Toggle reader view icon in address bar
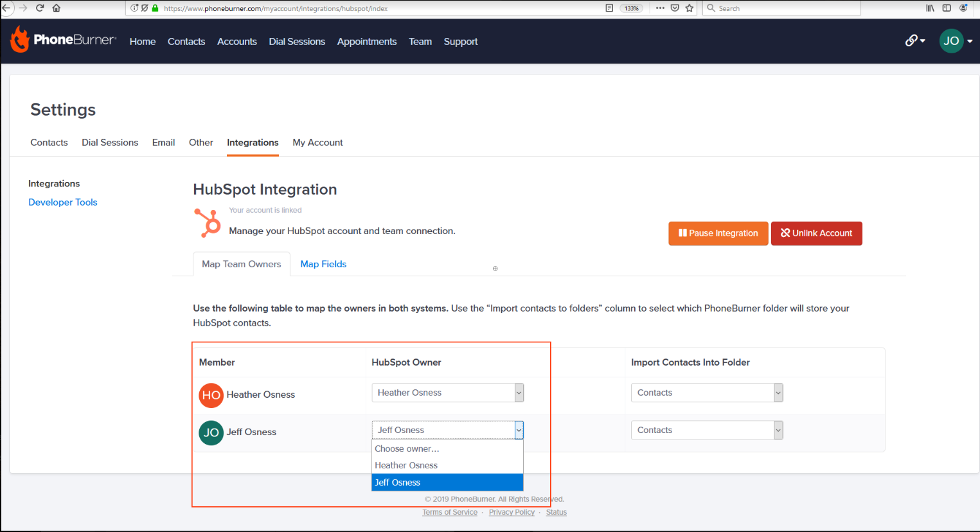Screen dimensions: 980x532 click(609, 8)
